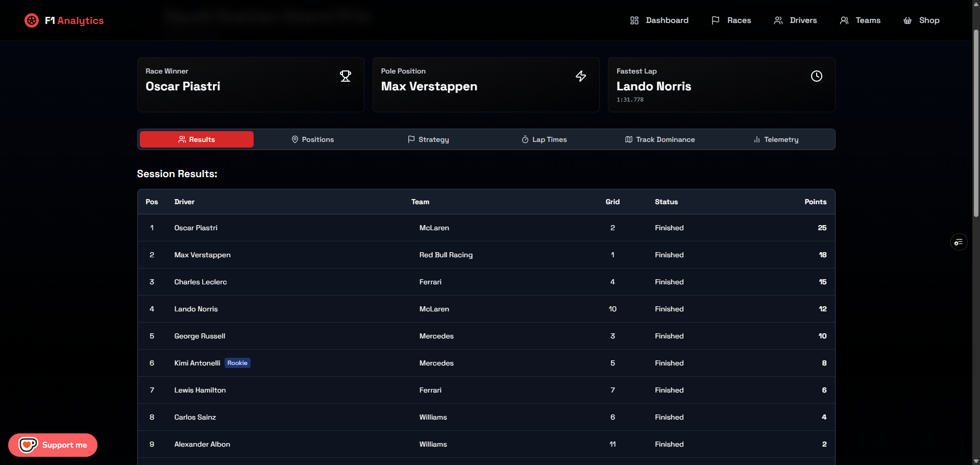Select Charles Leclerc driver name
This screenshot has width=980, height=465.
click(x=201, y=282)
